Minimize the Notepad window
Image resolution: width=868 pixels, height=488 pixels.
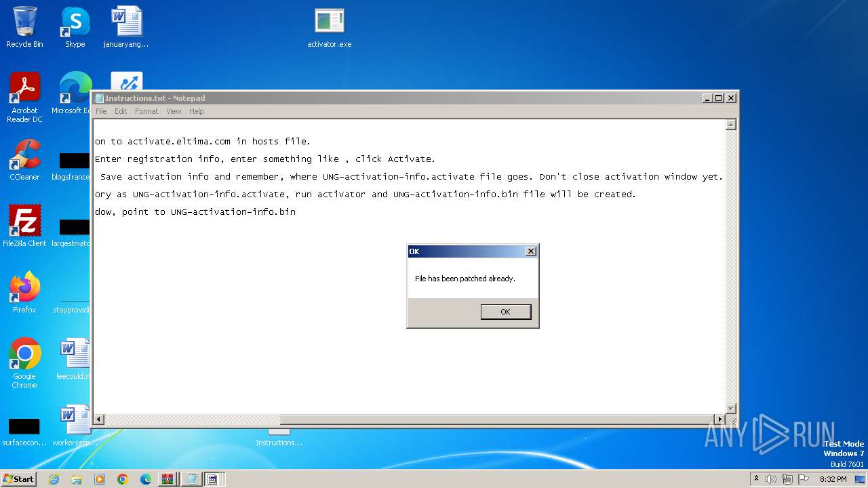click(x=707, y=98)
